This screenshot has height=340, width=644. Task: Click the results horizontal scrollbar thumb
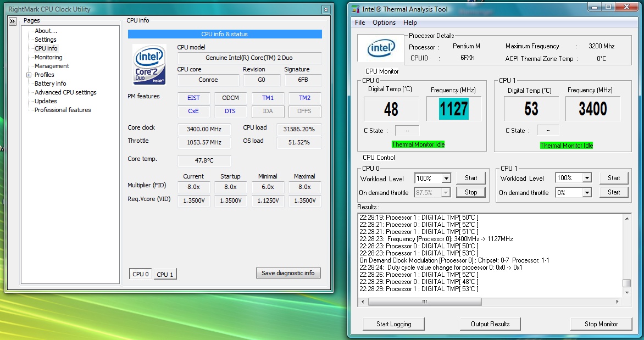point(425,302)
